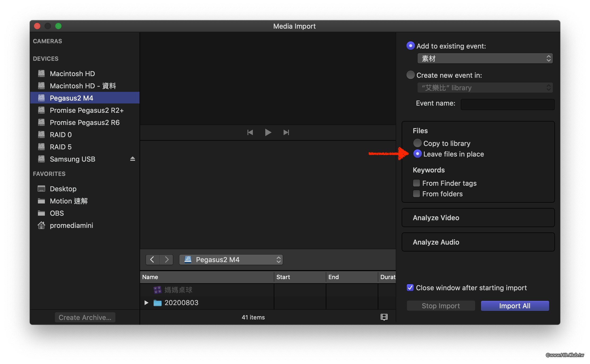The image size is (590, 364).
Task: Expand the Analyze Audio section
Action: coord(478,242)
